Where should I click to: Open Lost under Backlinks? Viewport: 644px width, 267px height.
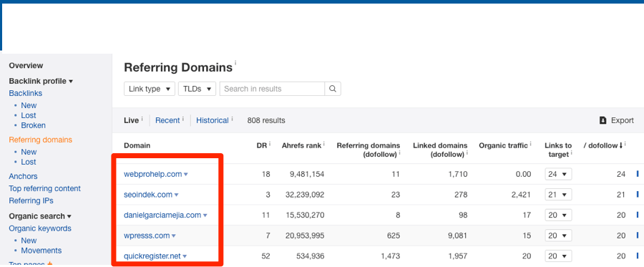click(x=29, y=115)
